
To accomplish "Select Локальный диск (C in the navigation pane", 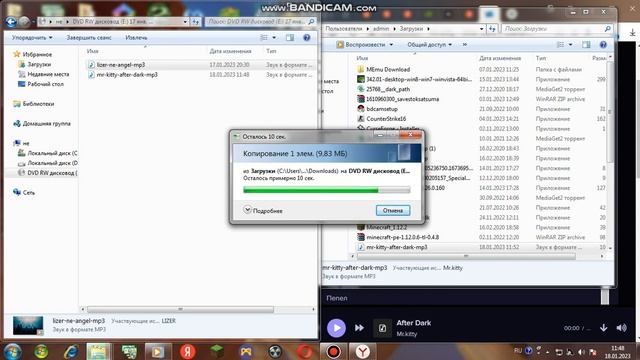I will (x=52, y=153).
